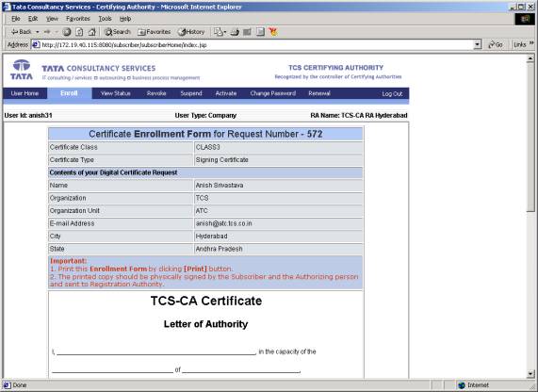Open the Back history dropdown arrow
This screenshot has height=392, width=538.
click(x=38, y=32)
